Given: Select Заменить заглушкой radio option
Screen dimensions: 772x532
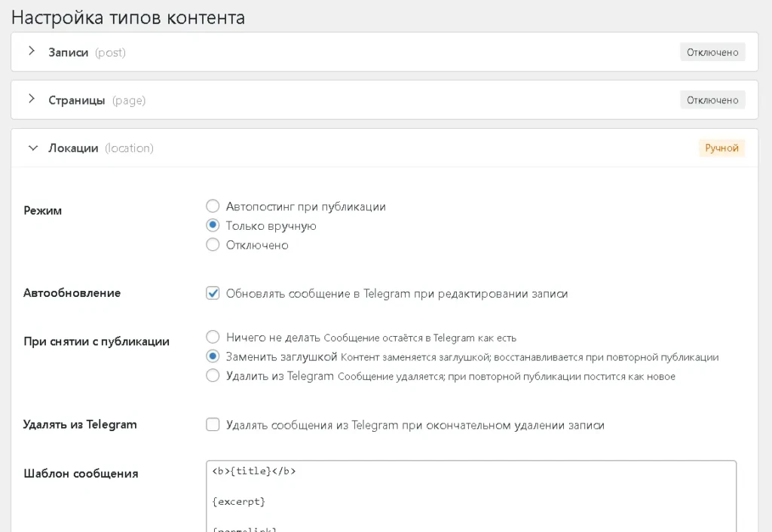Looking at the screenshot, I should pyautogui.click(x=213, y=356).
